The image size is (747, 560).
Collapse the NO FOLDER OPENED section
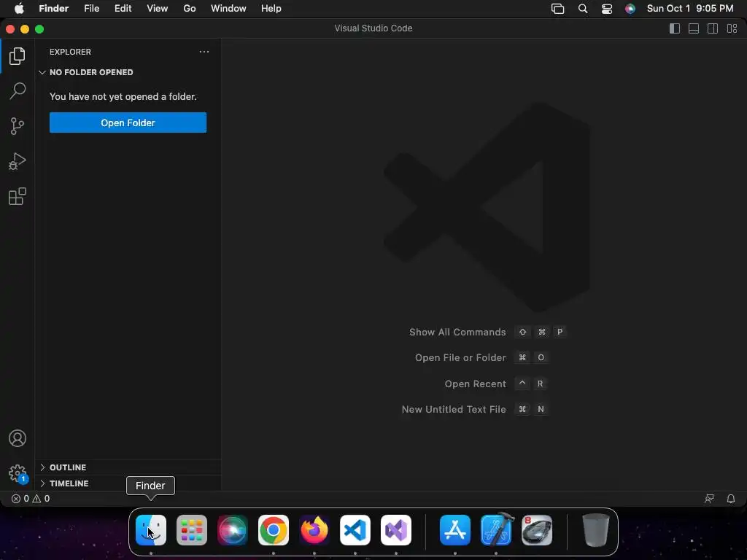pyautogui.click(x=128, y=72)
